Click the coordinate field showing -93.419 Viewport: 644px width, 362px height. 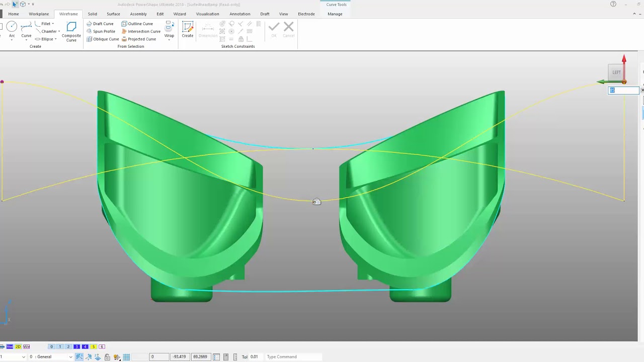180,357
